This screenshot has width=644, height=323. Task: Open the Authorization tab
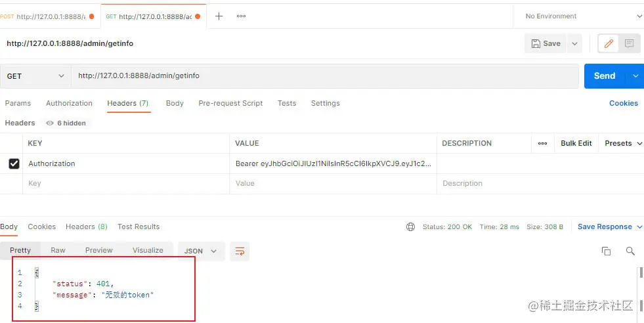pos(69,104)
